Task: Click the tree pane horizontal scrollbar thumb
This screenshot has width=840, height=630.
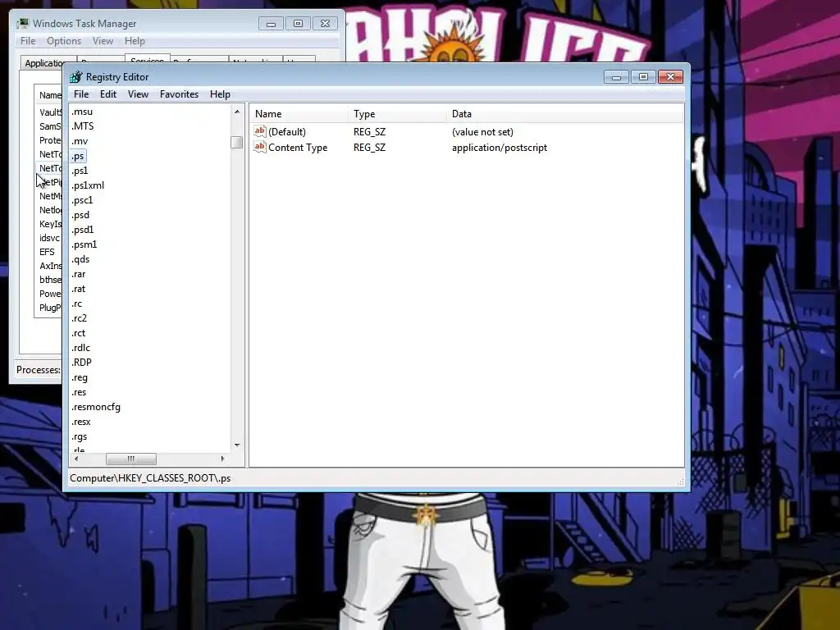Action: point(131,459)
